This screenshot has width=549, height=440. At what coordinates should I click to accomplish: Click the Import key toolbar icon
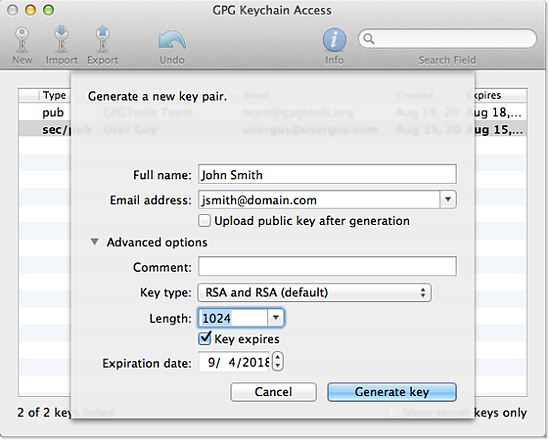click(x=62, y=39)
